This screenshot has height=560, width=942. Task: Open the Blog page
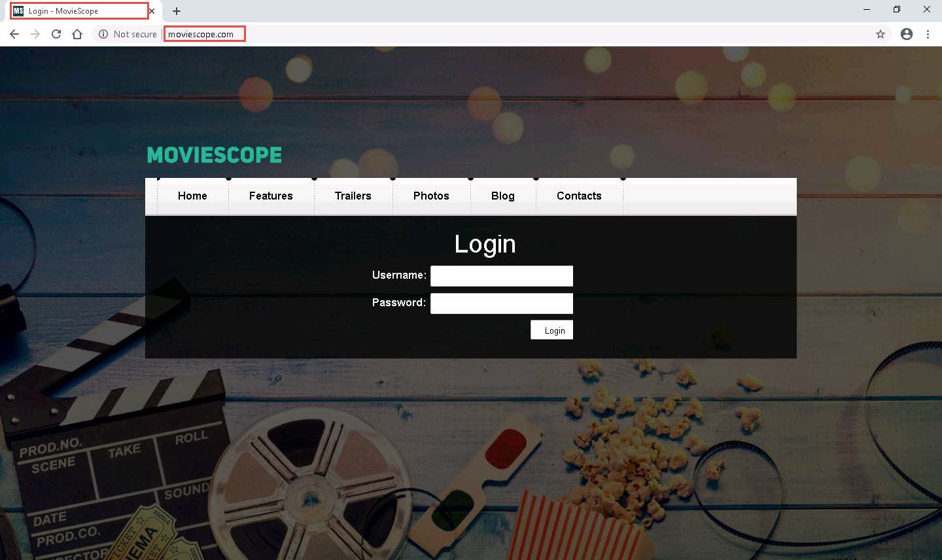pos(503,196)
